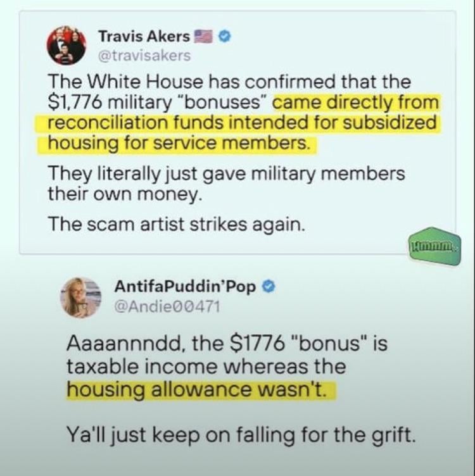Click the 'Aaaannndd, the $1776 "bonus" is' line
This screenshot has width=475, height=476.
click(x=227, y=344)
